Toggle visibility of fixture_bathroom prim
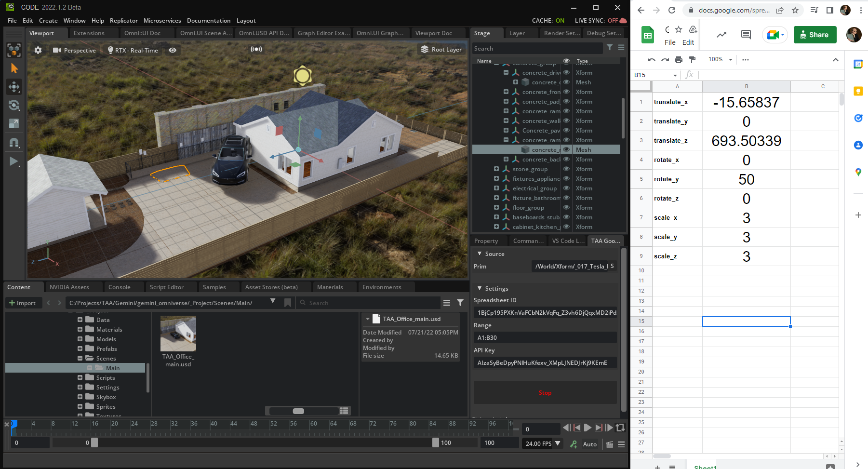Image resolution: width=868 pixels, height=469 pixels. coord(566,198)
